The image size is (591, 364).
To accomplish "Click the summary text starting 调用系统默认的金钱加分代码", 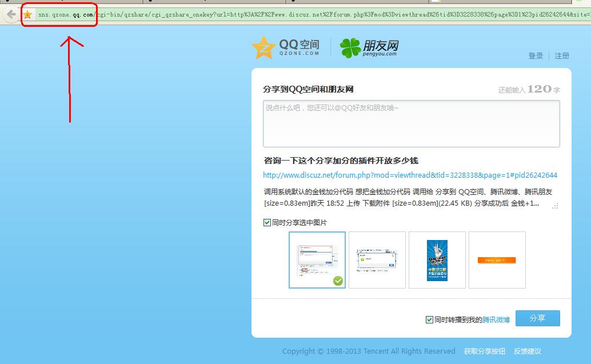I will (x=408, y=198).
